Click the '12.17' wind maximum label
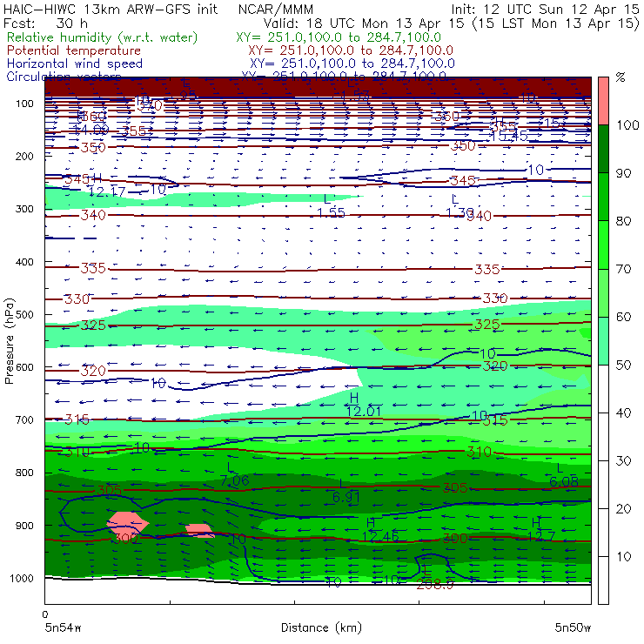This screenshot has width=644, height=644. tap(106, 191)
